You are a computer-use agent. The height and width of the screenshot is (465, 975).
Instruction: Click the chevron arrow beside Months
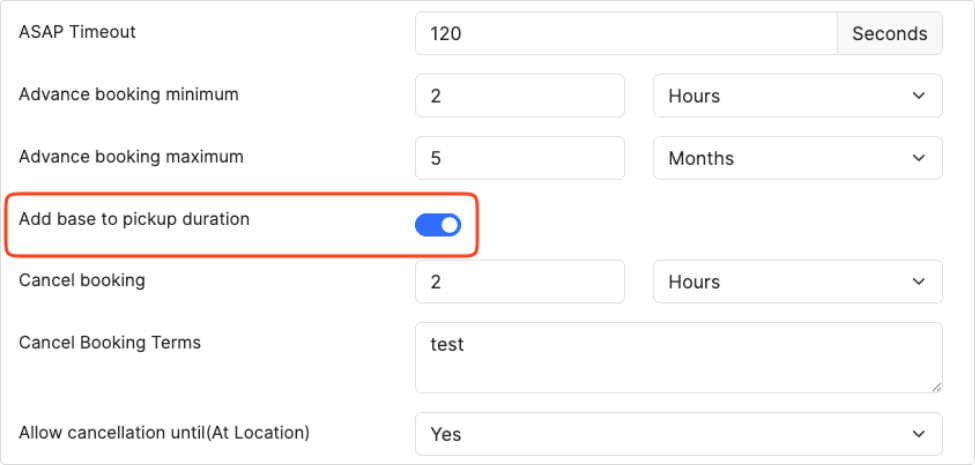918,158
